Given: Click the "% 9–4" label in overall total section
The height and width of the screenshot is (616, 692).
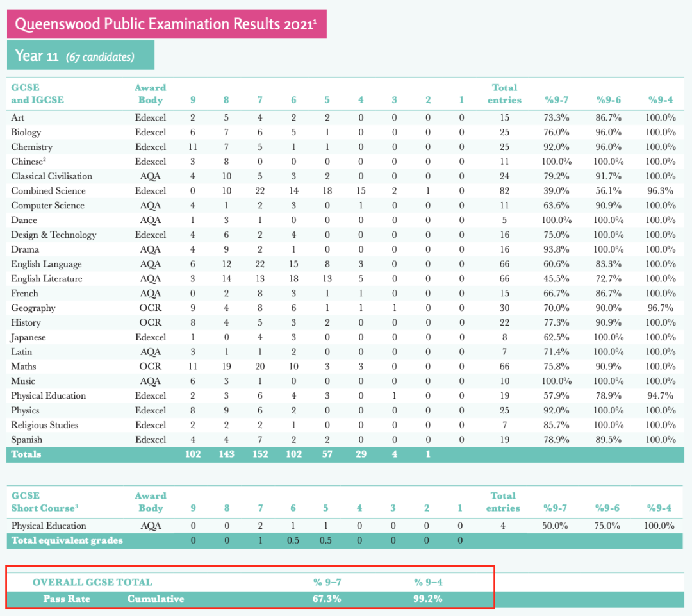Looking at the screenshot, I should pyautogui.click(x=428, y=583).
